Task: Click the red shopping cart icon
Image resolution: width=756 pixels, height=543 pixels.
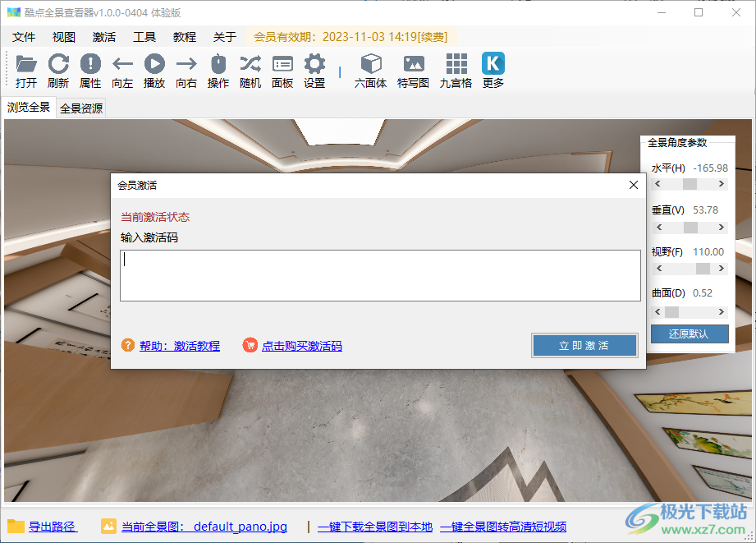Action: coord(250,345)
